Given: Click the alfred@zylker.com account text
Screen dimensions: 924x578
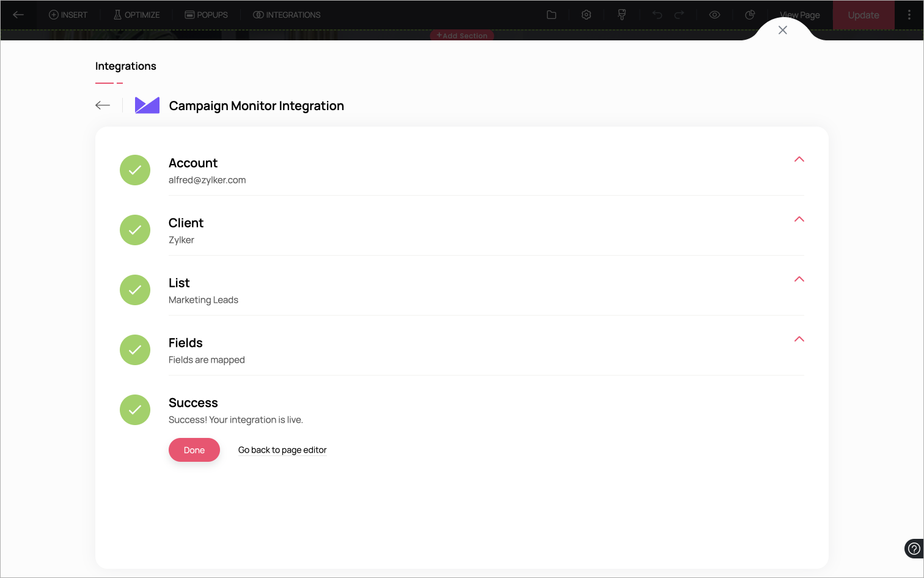Looking at the screenshot, I should pos(207,180).
